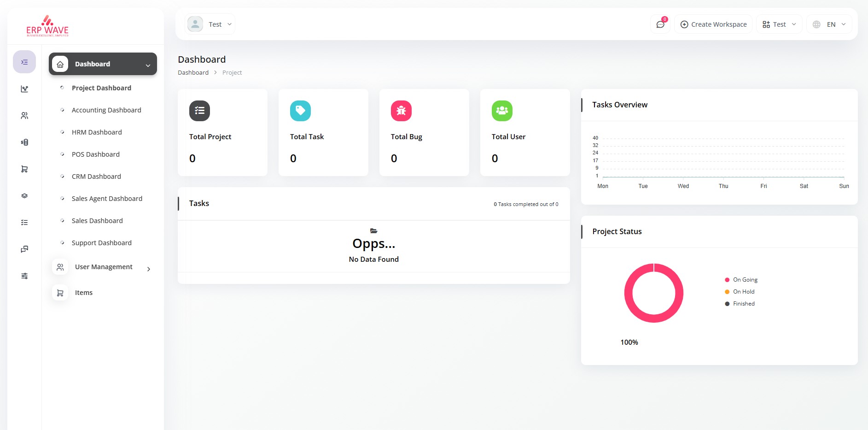
Task: Click the Dashboard breadcrumb link
Action: click(193, 73)
